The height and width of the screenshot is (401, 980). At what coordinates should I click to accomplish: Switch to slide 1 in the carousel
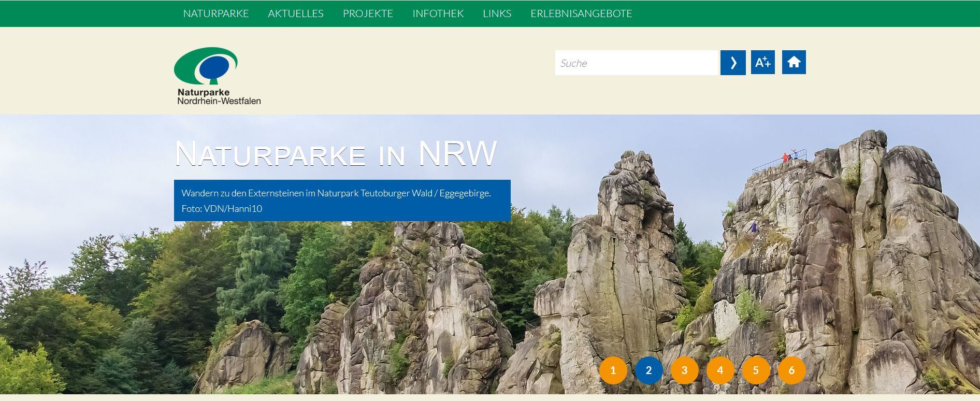[613, 370]
